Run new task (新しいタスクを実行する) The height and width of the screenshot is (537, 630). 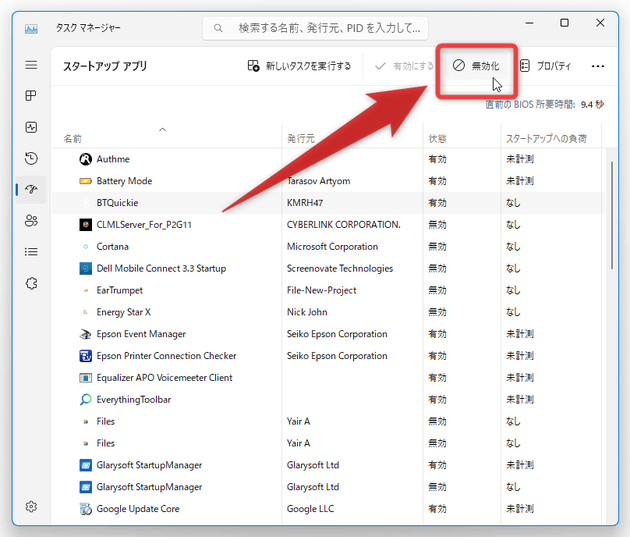click(299, 66)
